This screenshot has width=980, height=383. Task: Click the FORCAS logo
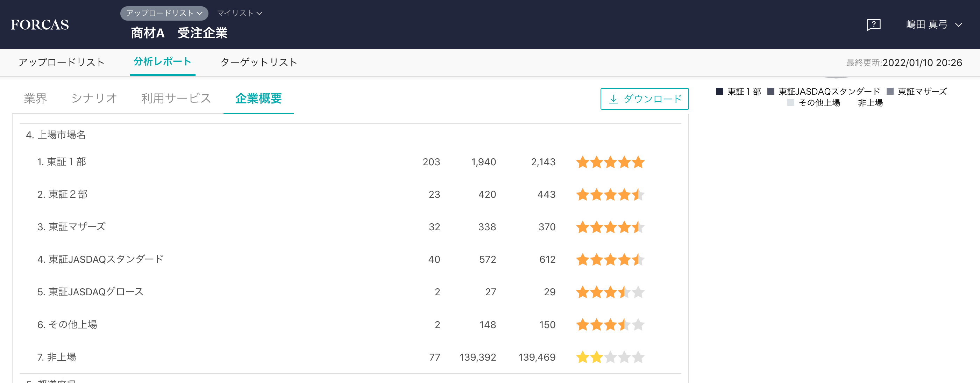click(x=40, y=25)
